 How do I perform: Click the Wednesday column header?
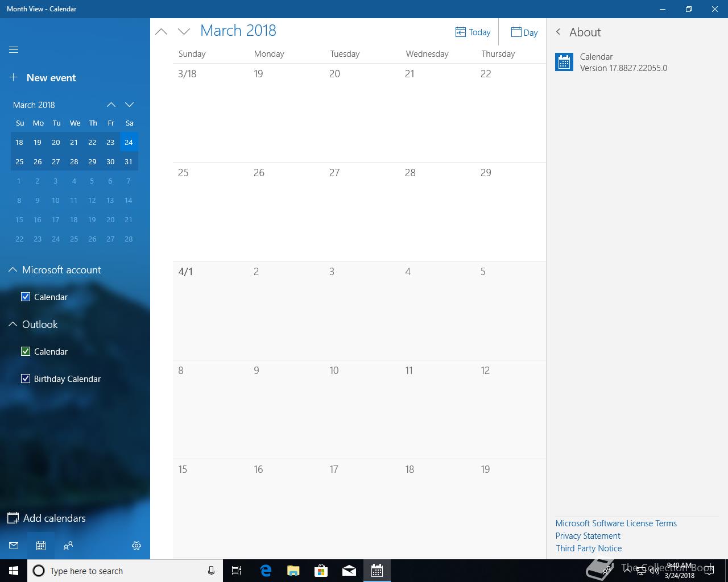pos(427,54)
